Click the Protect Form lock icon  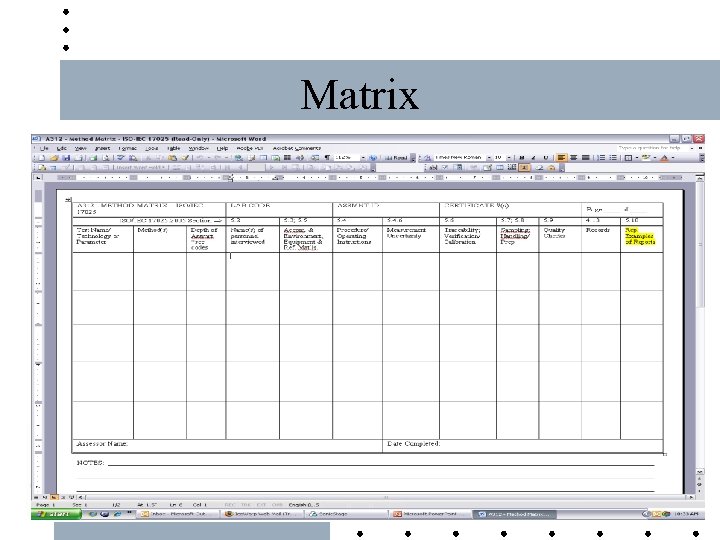click(551, 168)
